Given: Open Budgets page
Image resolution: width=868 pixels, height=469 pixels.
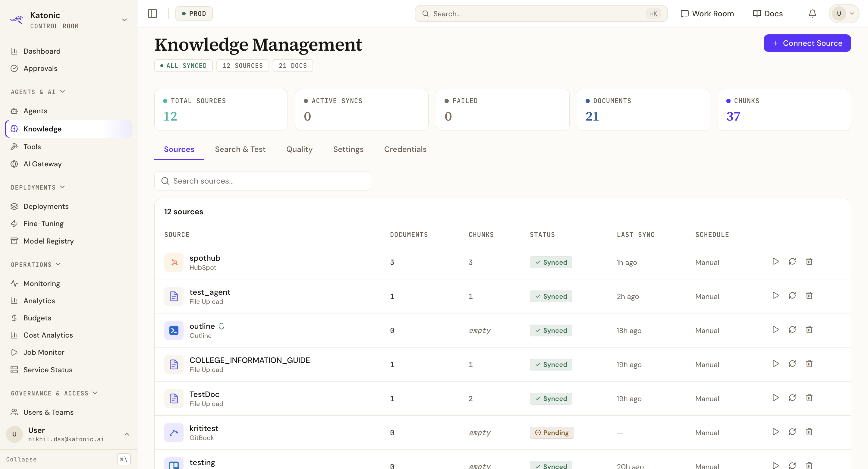Looking at the screenshot, I should 68,318.
